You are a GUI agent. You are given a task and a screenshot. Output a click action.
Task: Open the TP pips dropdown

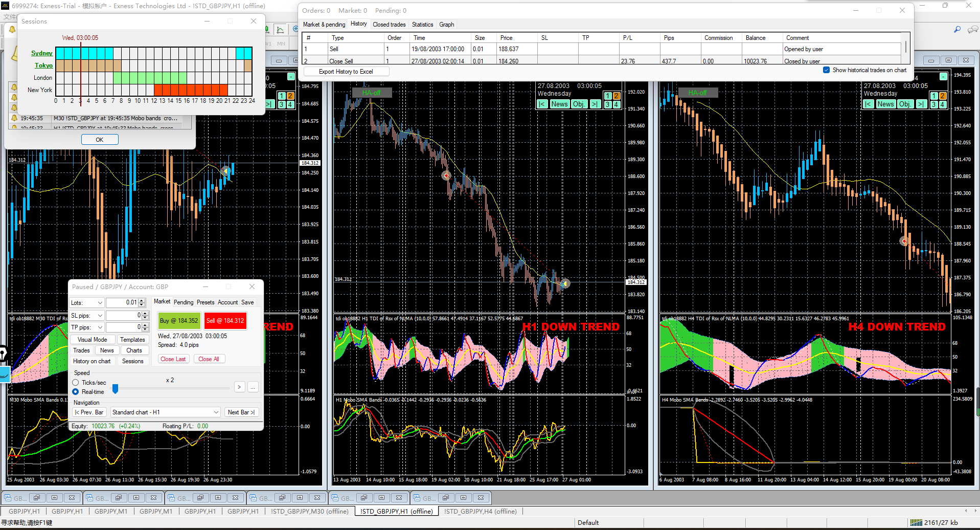pos(86,327)
